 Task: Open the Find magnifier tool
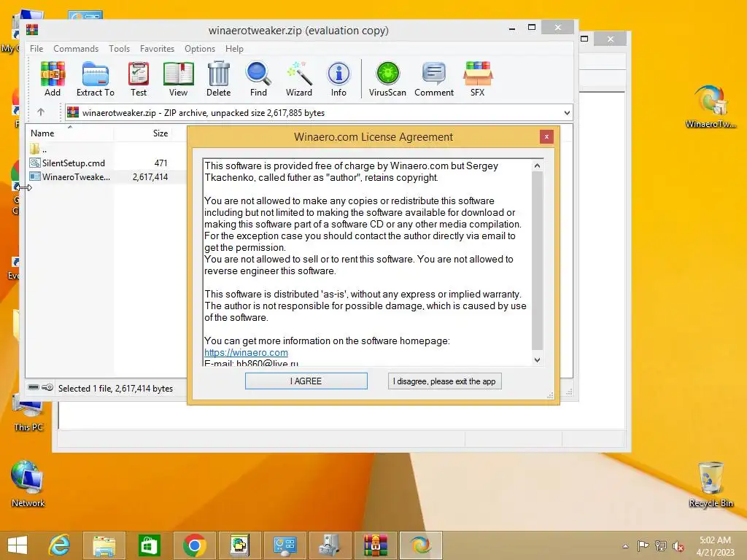click(259, 79)
